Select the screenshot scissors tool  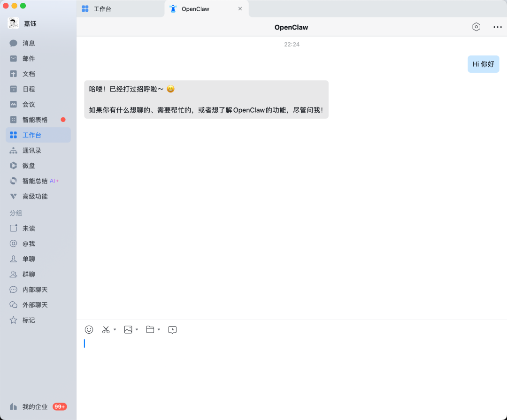pyautogui.click(x=106, y=329)
